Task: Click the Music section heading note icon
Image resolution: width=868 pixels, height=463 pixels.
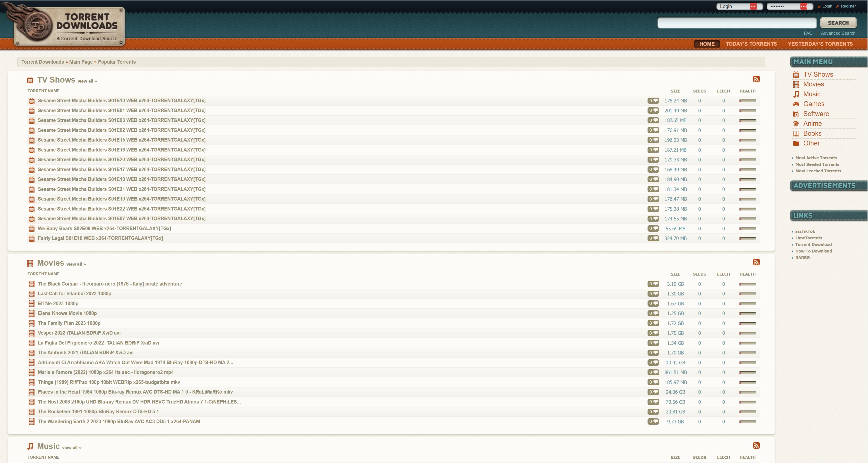Action: 30,446
